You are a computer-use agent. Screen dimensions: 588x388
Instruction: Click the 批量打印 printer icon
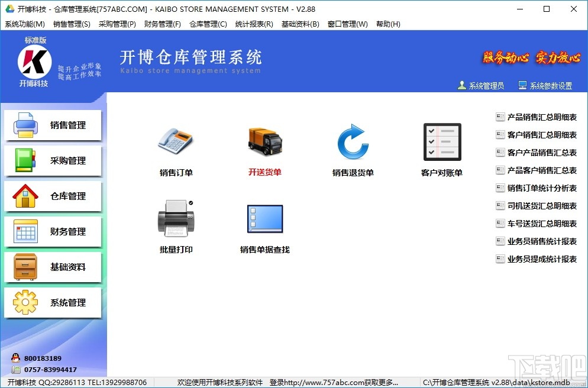click(176, 219)
